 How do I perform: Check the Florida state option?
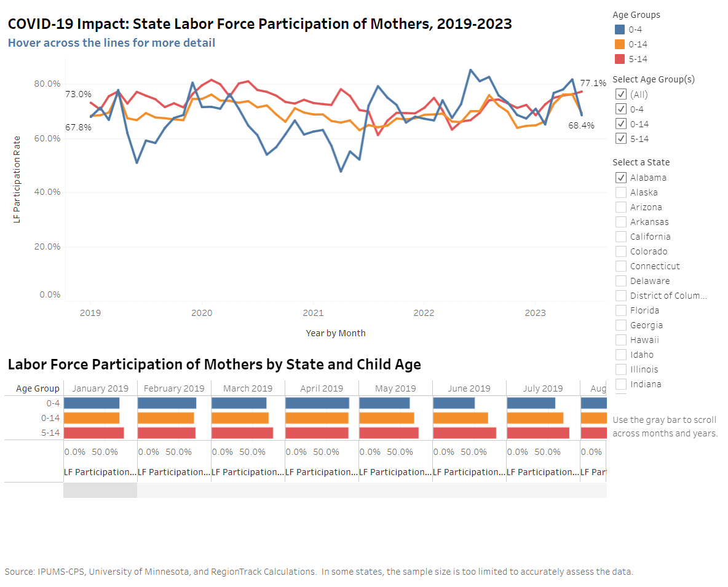tap(621, 310)
